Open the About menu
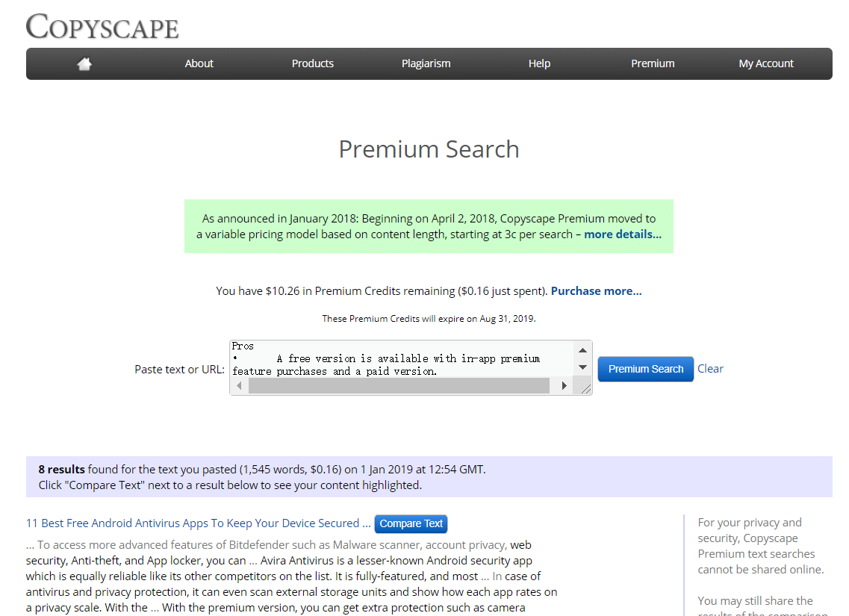The width and height of the screenshot is (849, 616). (x=199, y=63)
